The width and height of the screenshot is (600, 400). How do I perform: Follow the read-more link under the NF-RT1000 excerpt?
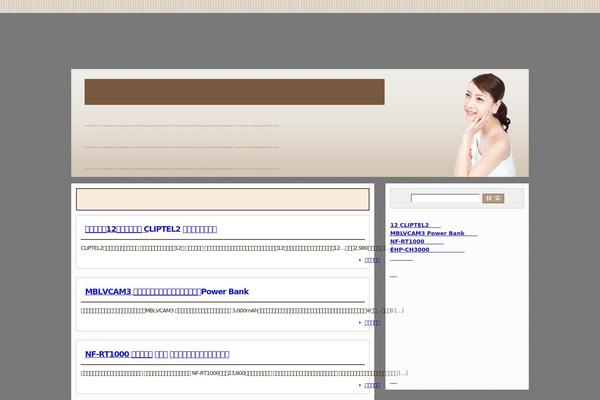coord(372,385)
